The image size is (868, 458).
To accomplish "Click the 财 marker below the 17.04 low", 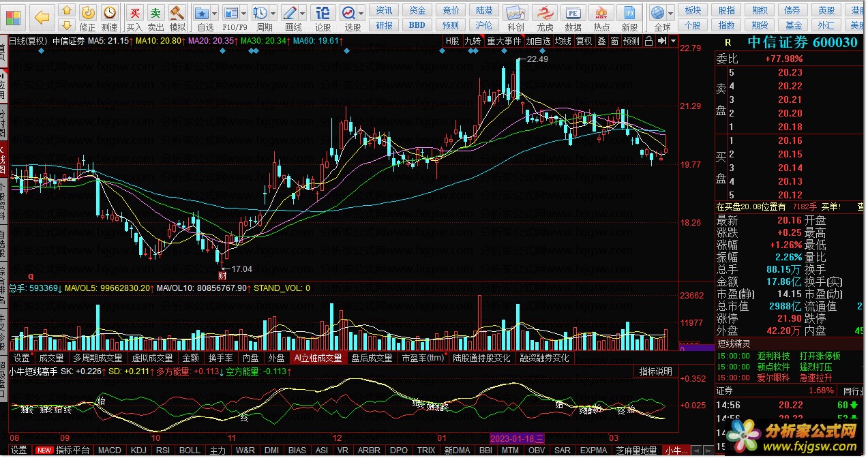I will tap(222, 276).
